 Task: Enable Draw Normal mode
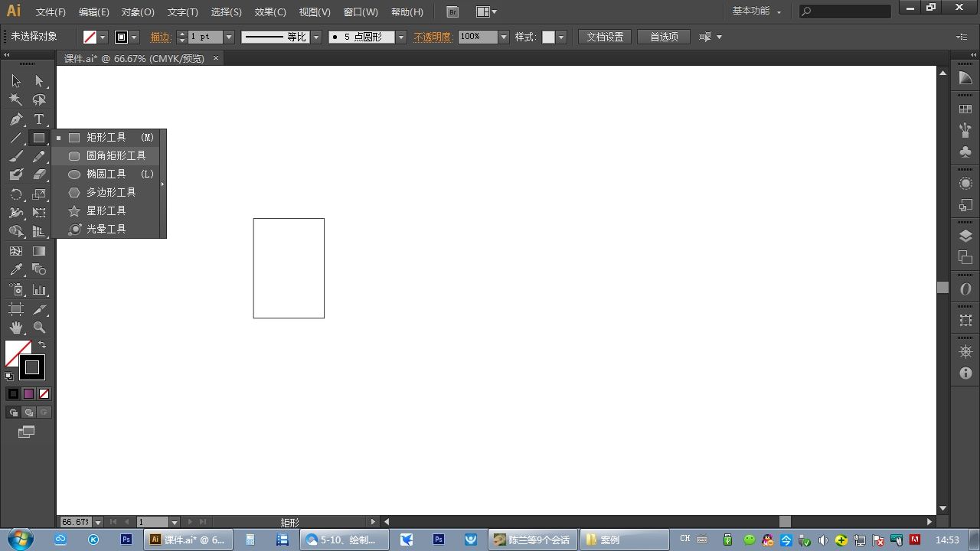(x=13, y=412)
